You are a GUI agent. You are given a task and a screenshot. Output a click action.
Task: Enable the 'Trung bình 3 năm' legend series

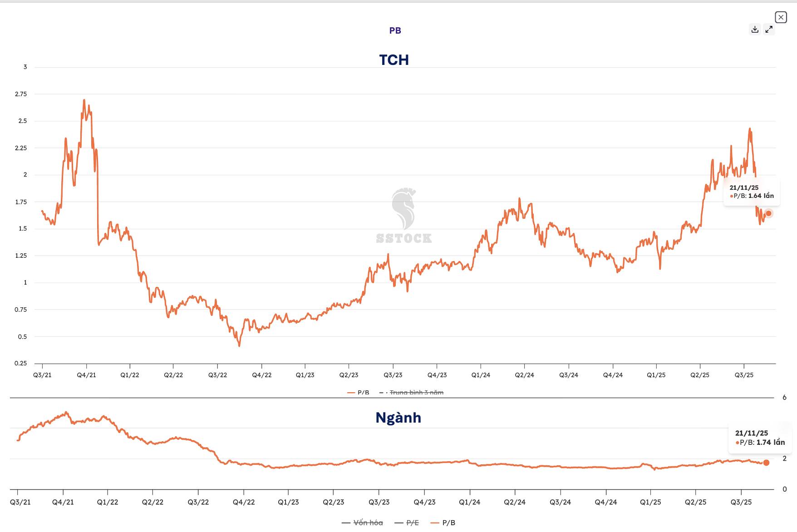click(412, 392)
